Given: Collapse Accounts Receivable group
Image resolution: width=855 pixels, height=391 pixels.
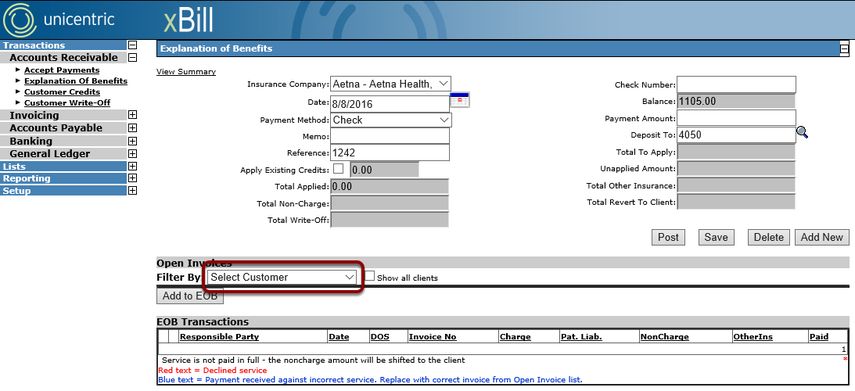Looking at the screenshot, I should click(132, 57).
